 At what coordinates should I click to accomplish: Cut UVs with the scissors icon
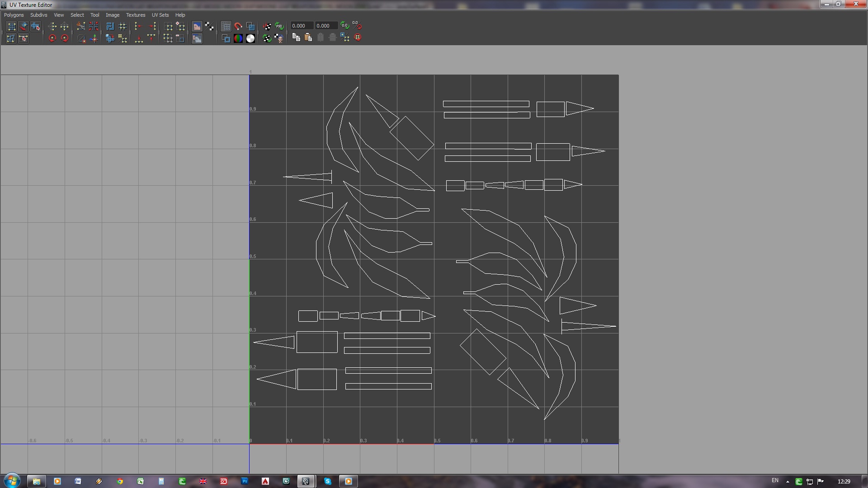pos(81,26)
